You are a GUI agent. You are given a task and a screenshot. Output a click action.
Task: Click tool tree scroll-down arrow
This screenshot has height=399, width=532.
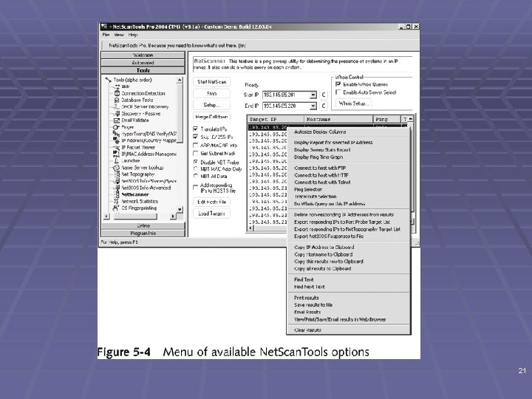coord(180,209)
